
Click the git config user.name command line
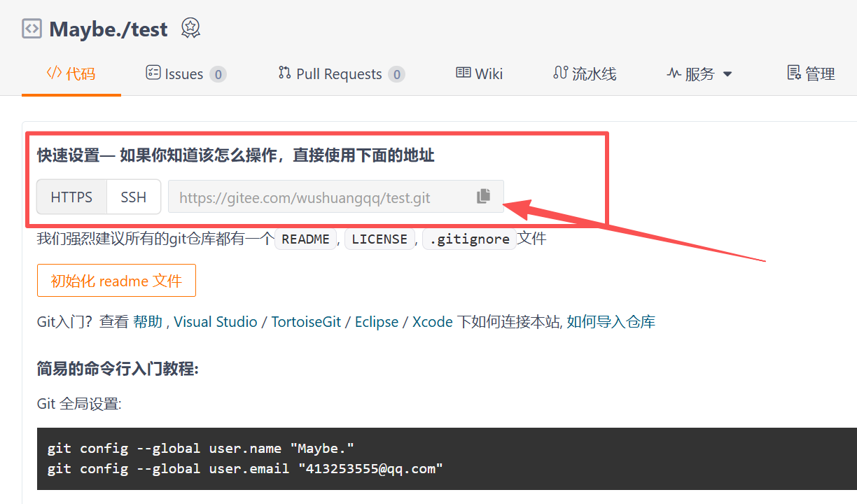[201, 448]
